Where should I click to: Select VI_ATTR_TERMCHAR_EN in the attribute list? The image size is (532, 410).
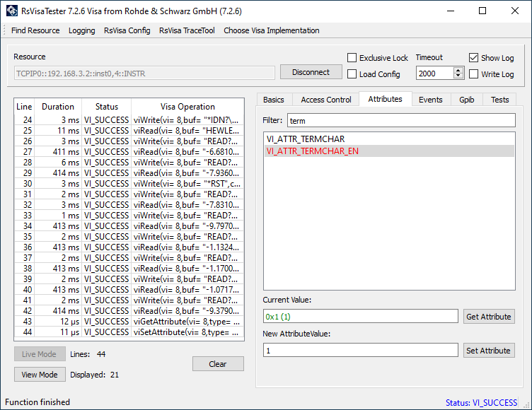pos(389,151)
